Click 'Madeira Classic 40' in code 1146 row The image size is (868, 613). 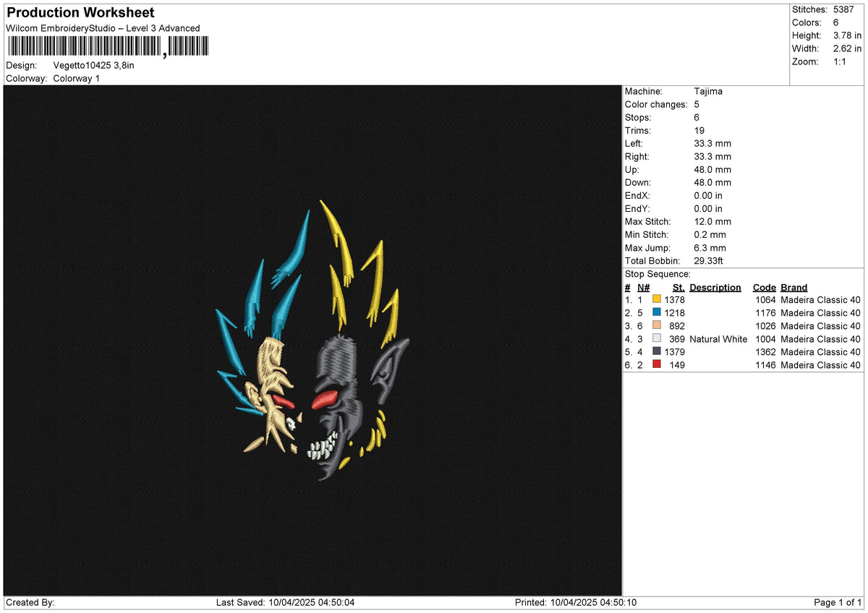coord(821,365)
